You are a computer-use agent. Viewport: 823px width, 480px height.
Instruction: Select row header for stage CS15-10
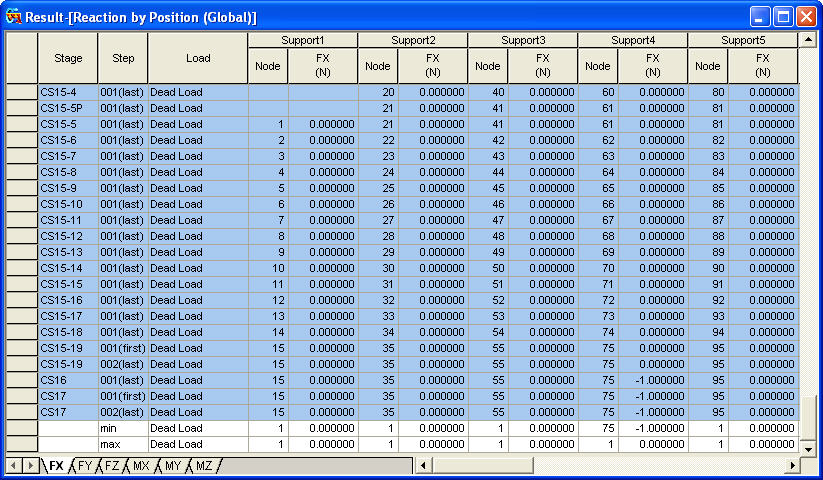(x=22, y=204)
